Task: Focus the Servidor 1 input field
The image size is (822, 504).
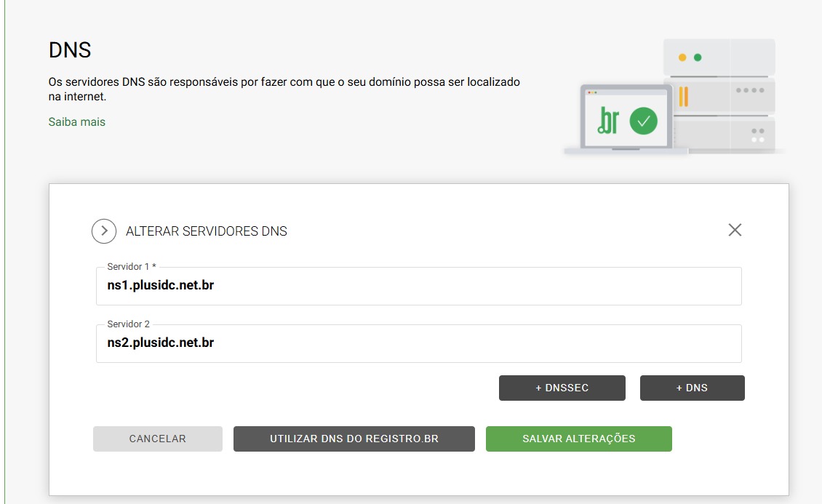Action: [419, 286]
